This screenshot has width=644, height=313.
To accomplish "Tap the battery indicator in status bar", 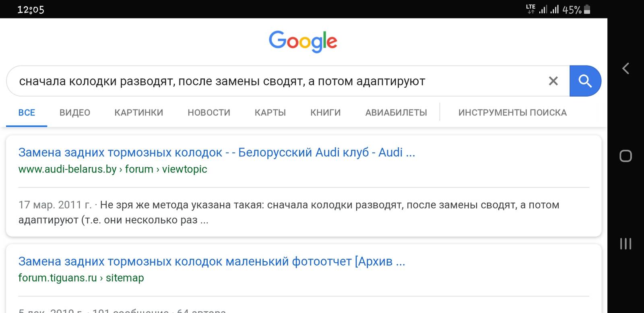I will click(x=587, y=10).
